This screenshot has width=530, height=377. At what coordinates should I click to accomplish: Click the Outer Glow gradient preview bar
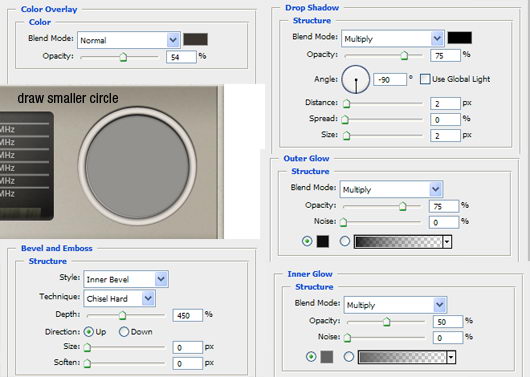(x=399, y=242)
